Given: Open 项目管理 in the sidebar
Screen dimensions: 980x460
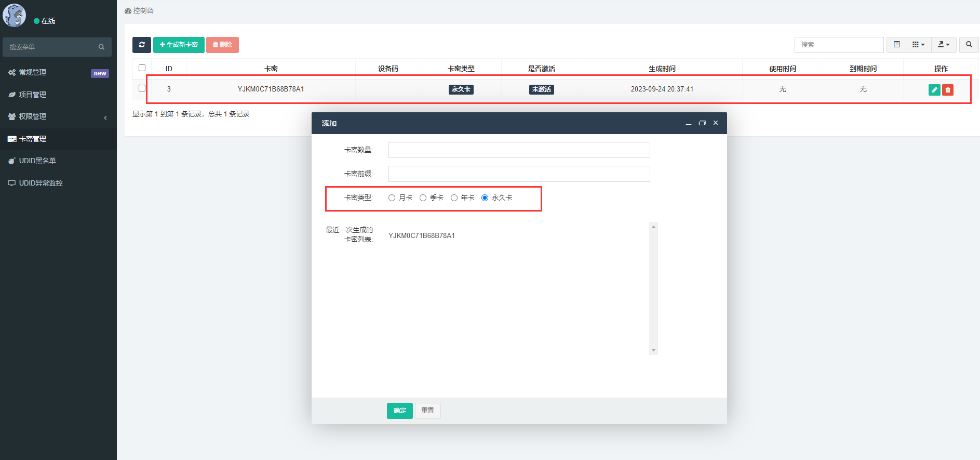Looking at the screenshot, I should [33, 95].
